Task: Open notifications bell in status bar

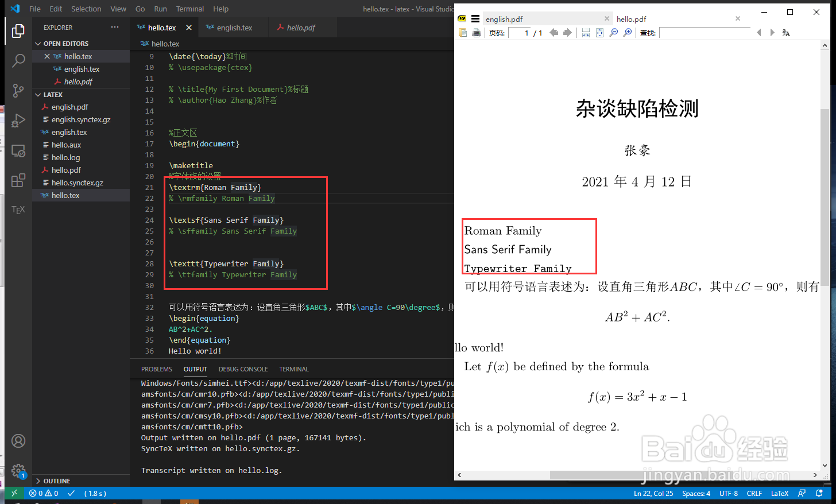Action: click(819, 493)
